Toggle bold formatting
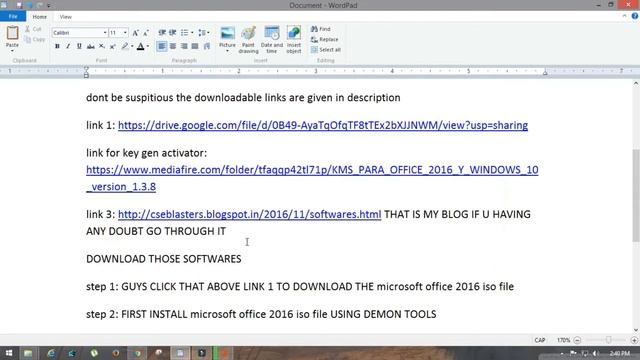Screen dimensions: 640x360 tap(57, 47)
